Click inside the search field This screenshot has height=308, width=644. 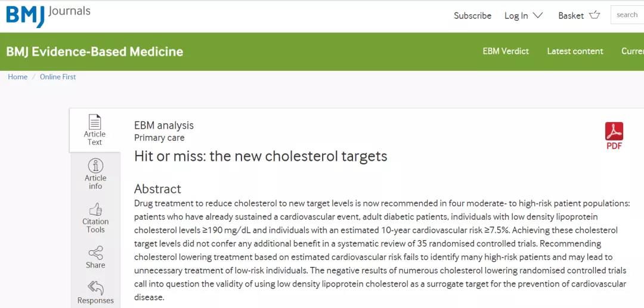[627, 15]
